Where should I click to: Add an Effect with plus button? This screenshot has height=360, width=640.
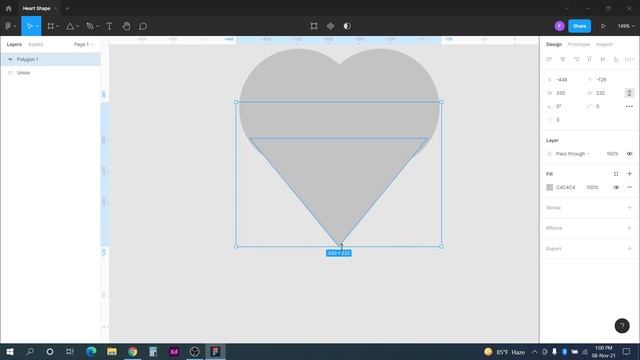(629, 228)
